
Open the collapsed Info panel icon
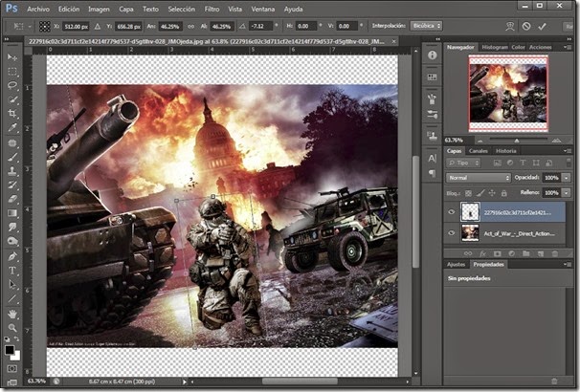[432, 55]
